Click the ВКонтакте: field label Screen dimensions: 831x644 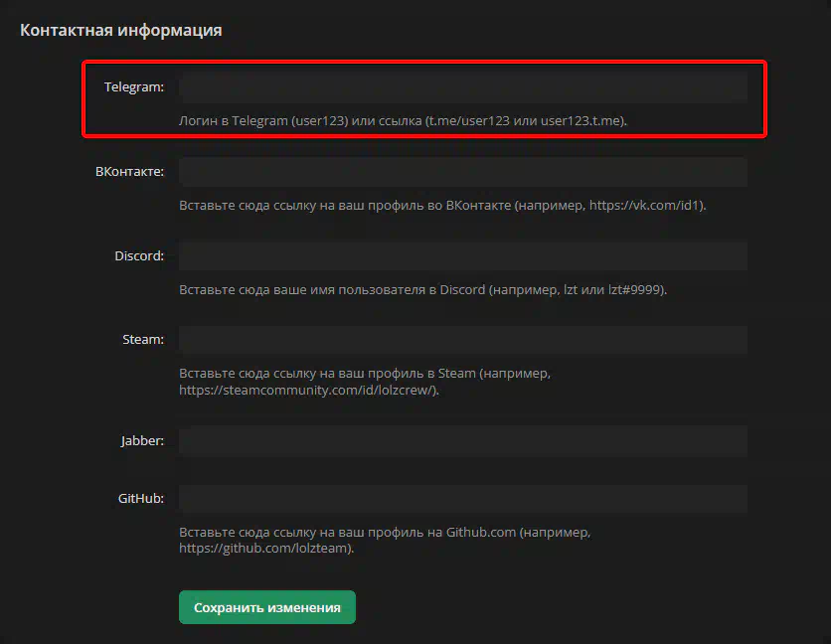point(130,171)
